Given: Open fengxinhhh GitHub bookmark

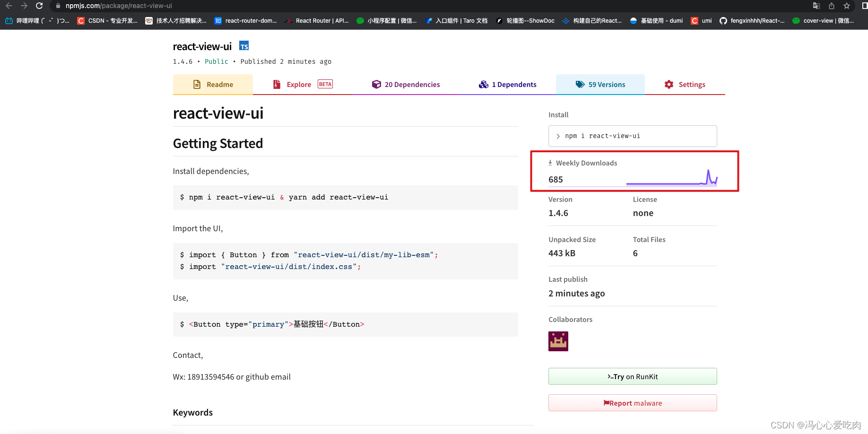Looking at the screenshot, I should point(752,21).
